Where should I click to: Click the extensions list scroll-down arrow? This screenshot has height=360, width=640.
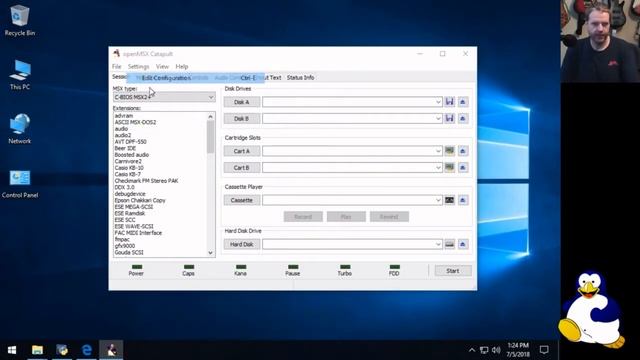pyautogui.click(x=211, y=253)
